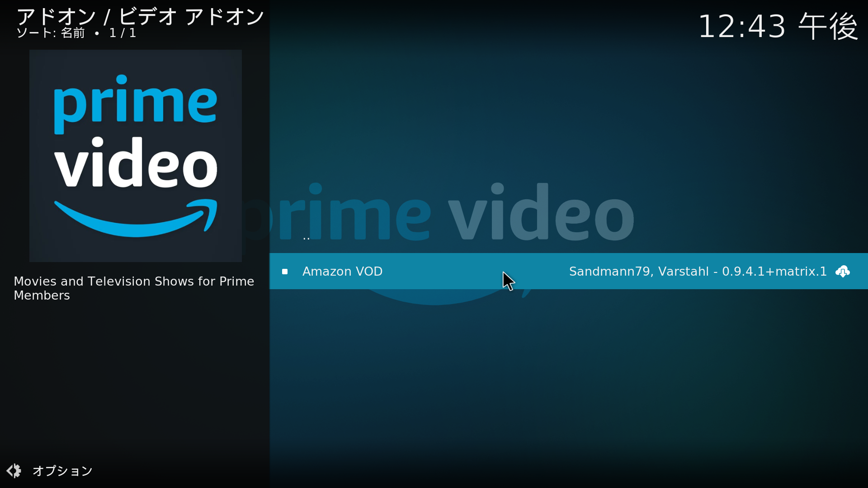Viewport: 868px width, 488px height.
Task: Click the 12:43 午後 clock display
Action: click(x=778, y=27)
